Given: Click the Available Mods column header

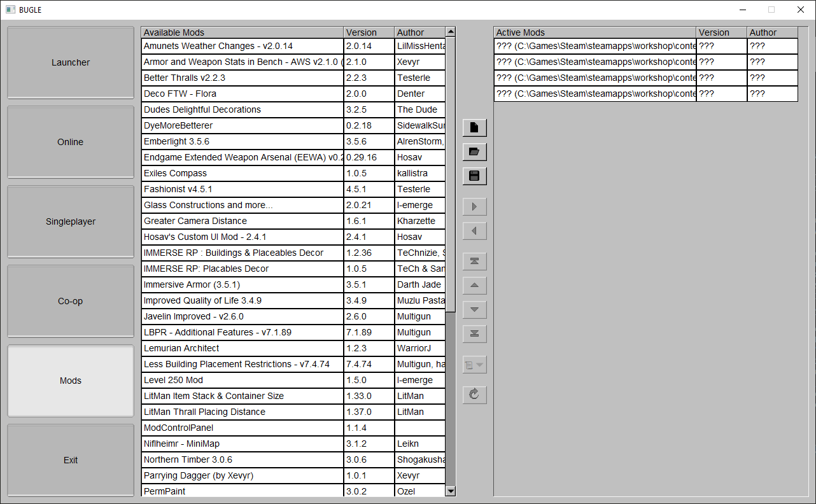Looking at the screenshot, I should click(243, 32).
